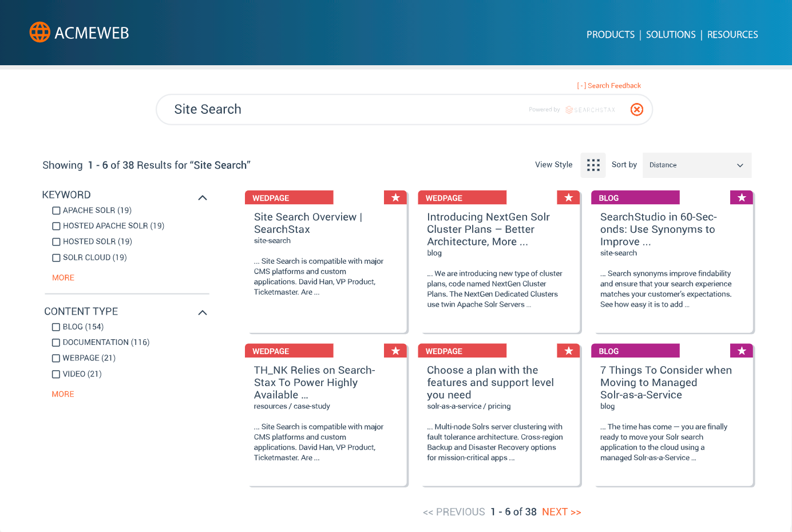Star the TH_NK case study result
Viewport: 792px width, 532px height.
coord(395,350)
